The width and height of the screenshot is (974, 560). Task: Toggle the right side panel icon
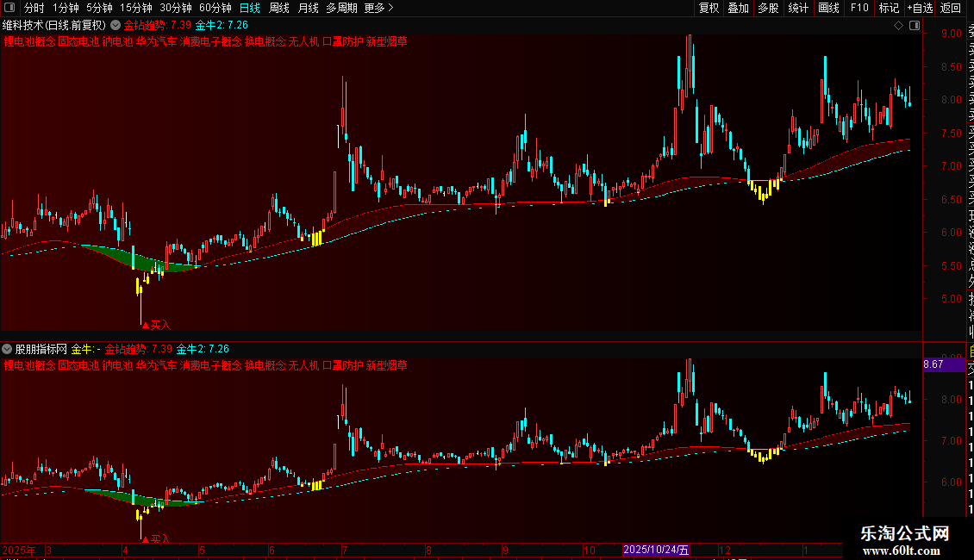[915, 26]
